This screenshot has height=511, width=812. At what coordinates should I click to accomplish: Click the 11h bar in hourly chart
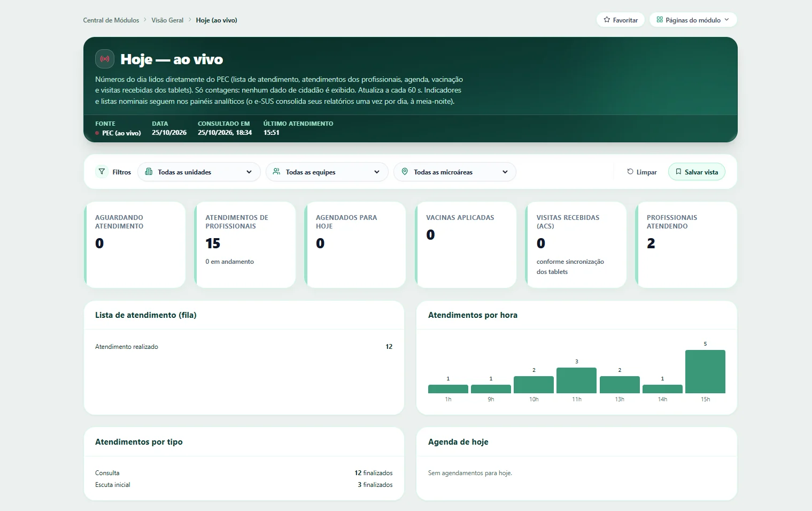click(576, 380)
